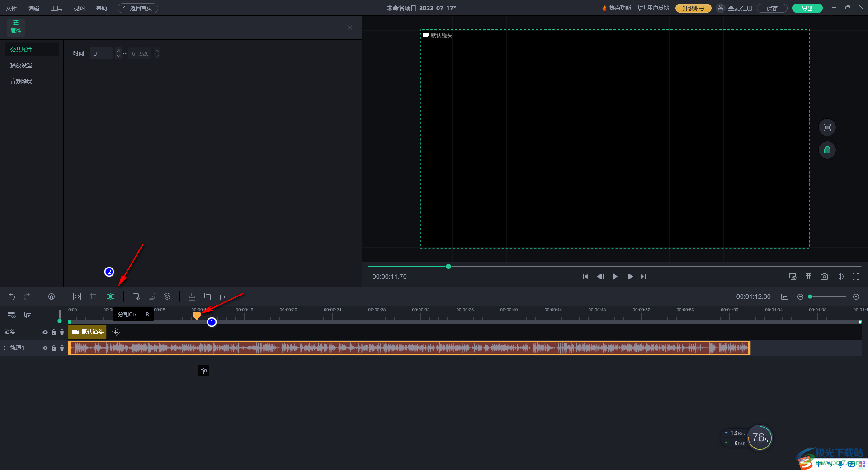Delete the 镜头 track using its trash icon

point(62,332)
